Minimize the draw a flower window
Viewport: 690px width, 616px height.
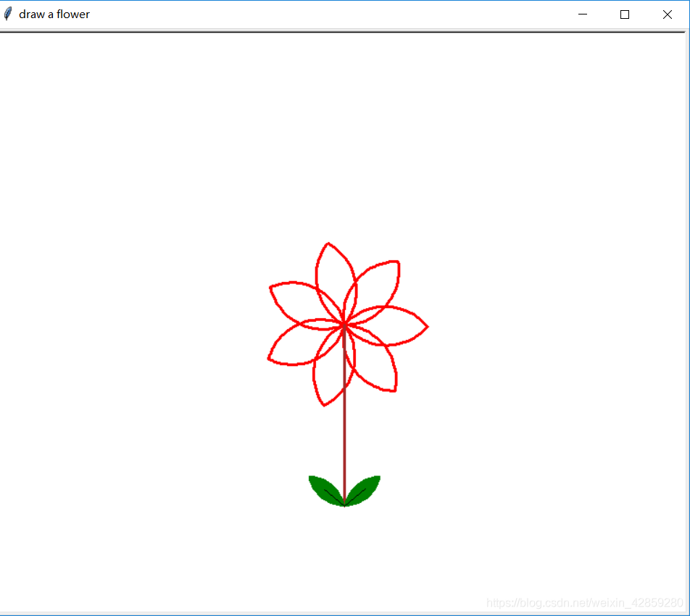(x=582, y=14)
